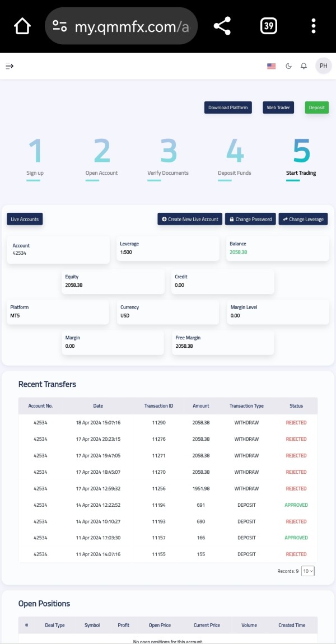Click the Change Password button
Image resolution: width=336 pixels, height=644 pixels.
click(250, 219)
